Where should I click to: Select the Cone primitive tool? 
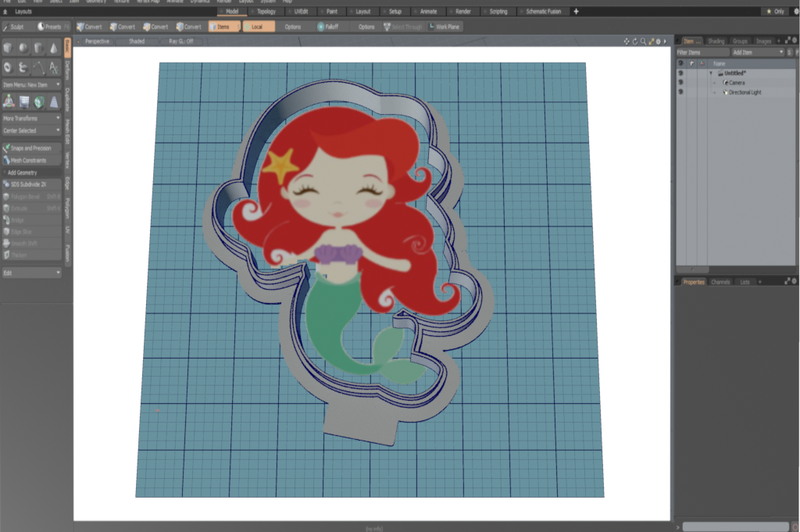[x=53, y=48]
